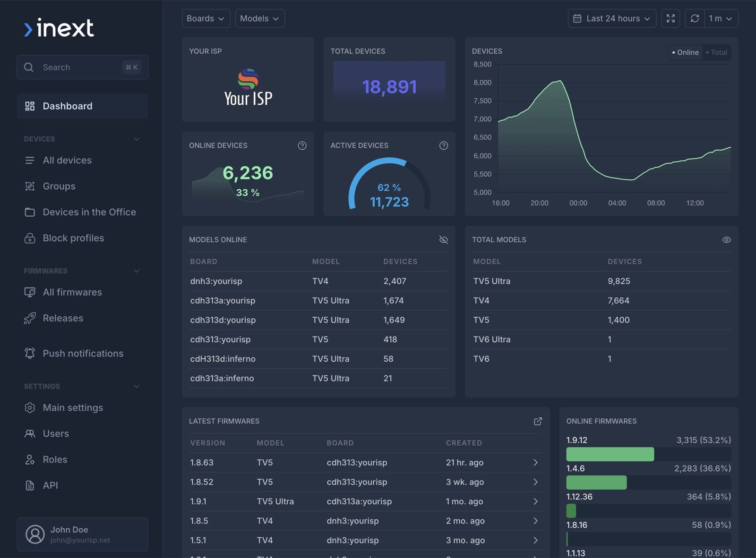Click the TV5 Ultra 9,825 devices row

tap(602, 281)
